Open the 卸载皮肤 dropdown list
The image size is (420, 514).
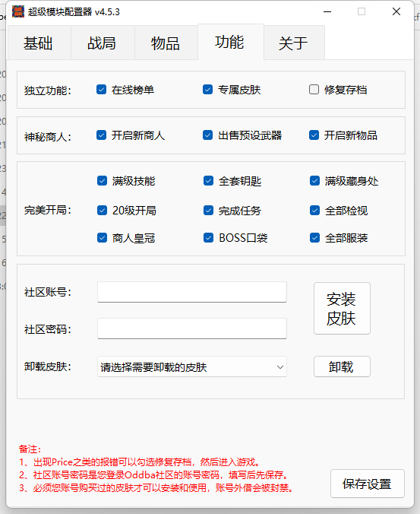coord(192,366)
